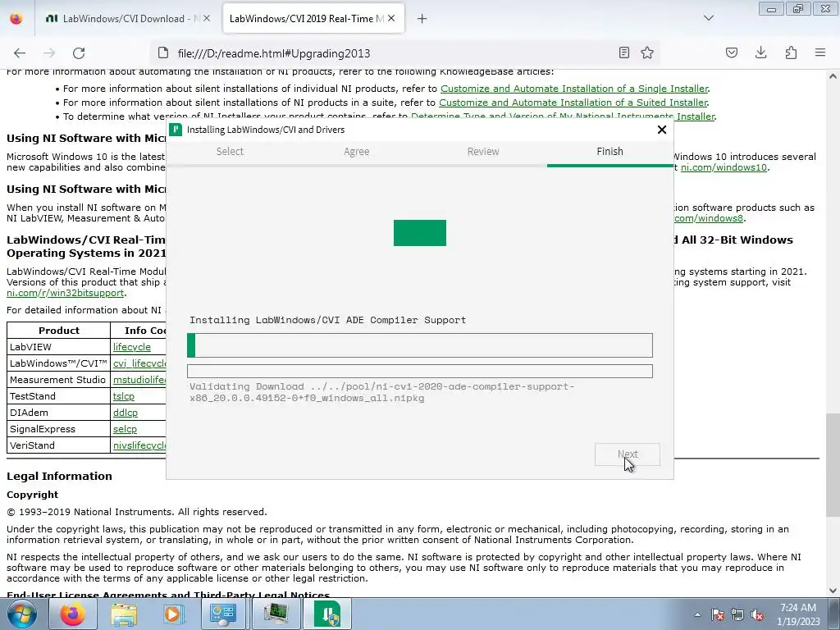Open Windows Explorer from the taskbar

coord(123,614)
